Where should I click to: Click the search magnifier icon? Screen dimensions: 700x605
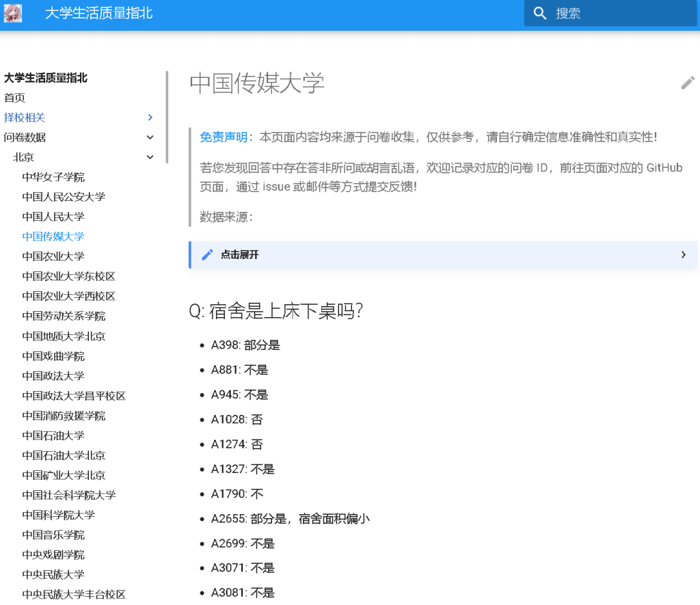tap(540, 13)
